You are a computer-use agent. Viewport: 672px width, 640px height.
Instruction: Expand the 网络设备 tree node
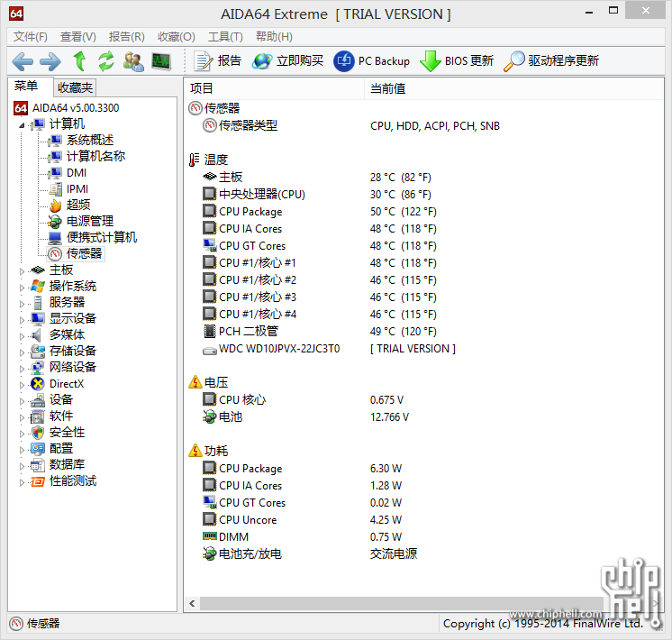click(x=22, y=369)
